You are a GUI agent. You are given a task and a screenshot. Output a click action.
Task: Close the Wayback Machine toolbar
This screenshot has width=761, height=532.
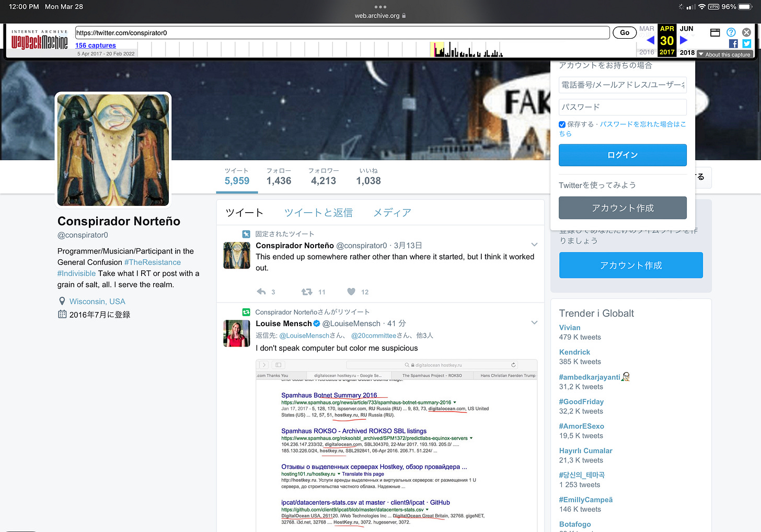coord(746,32)
